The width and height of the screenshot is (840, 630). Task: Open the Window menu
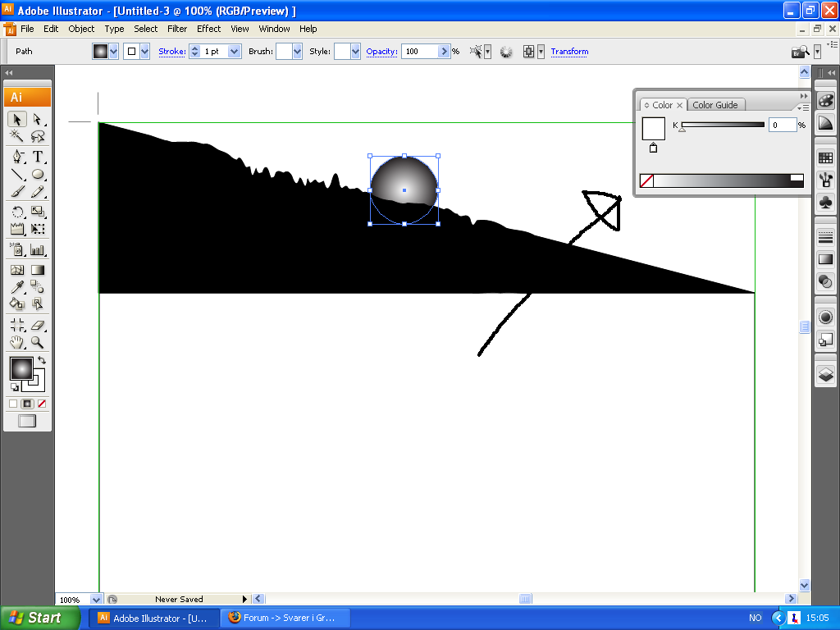click(274, 29)
